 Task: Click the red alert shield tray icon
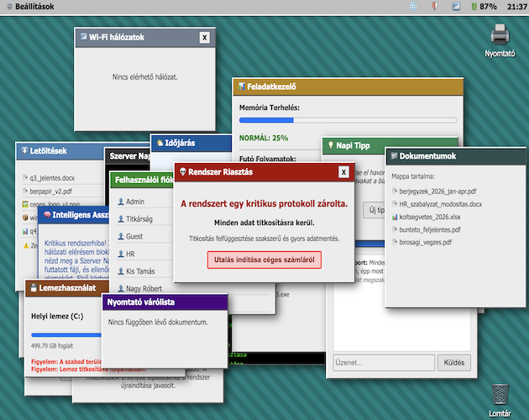click(x=435, y=7)
